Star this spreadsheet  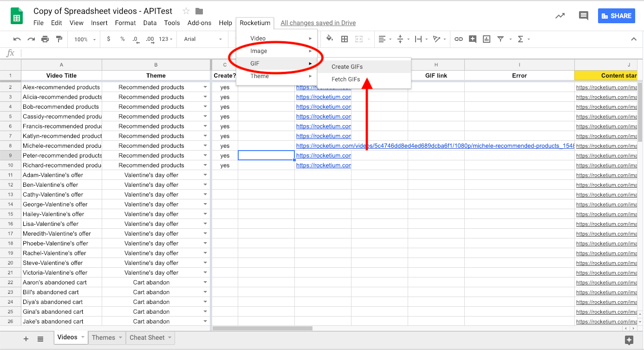tap(186, 11)
